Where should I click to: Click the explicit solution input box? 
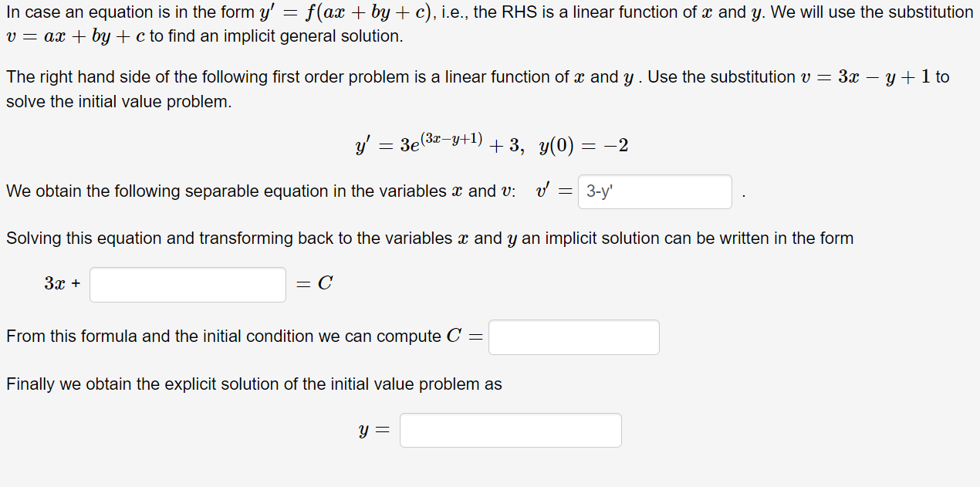pos(510,429)
